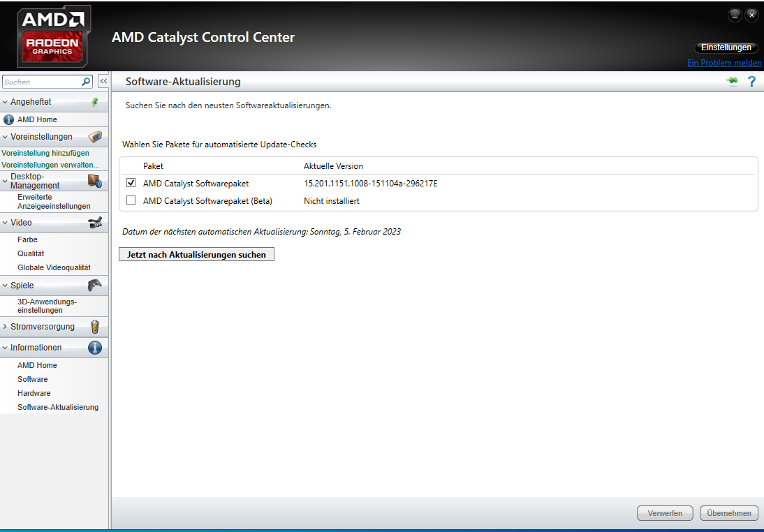This screenshot has width=764, height=532.
Task: Open the Software information page
Action: 33,379
